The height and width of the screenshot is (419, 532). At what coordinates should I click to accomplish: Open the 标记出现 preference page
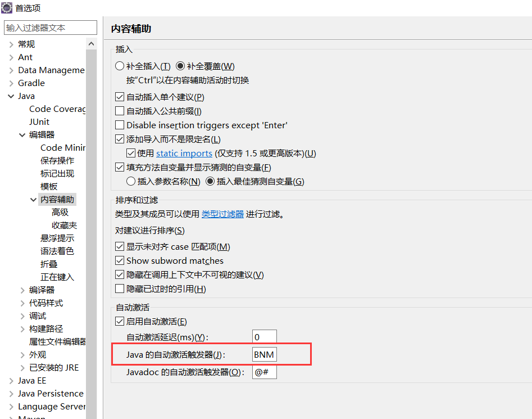pyautogui.click(x=57, y=174)
